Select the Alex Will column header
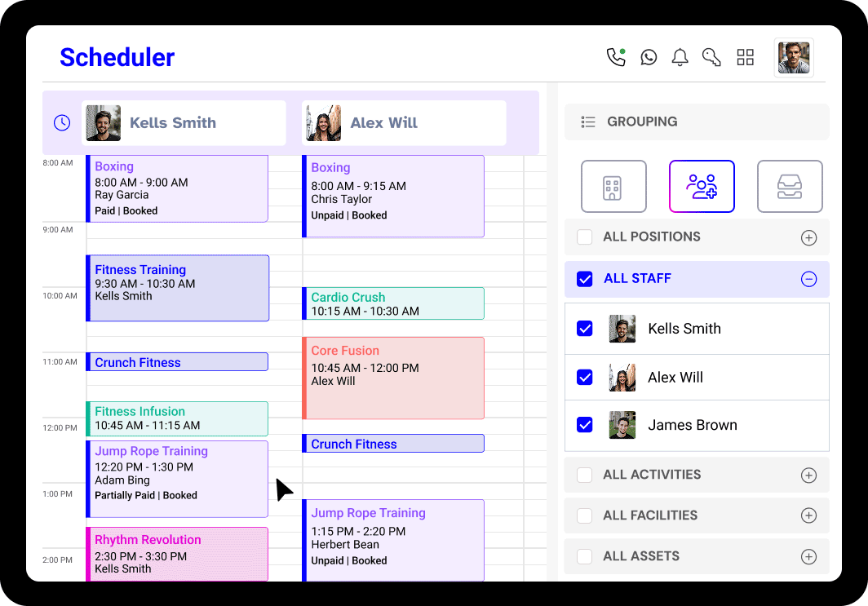Image resolution: width=868 pixels, height=606 pixels. pyautogui.click(x=404, y=123)
